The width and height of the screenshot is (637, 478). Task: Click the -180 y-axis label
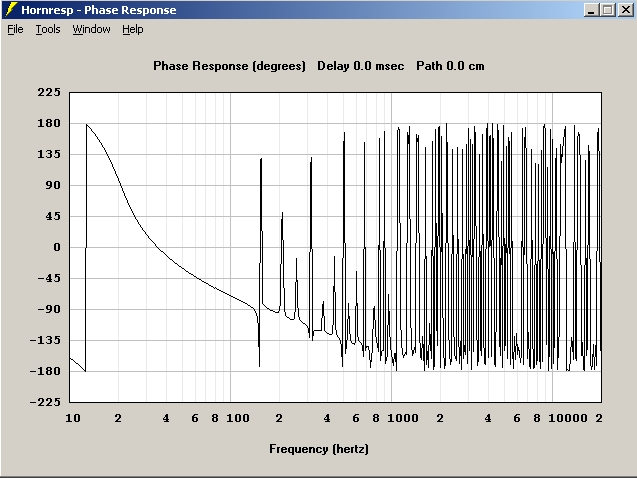(46, 371)
